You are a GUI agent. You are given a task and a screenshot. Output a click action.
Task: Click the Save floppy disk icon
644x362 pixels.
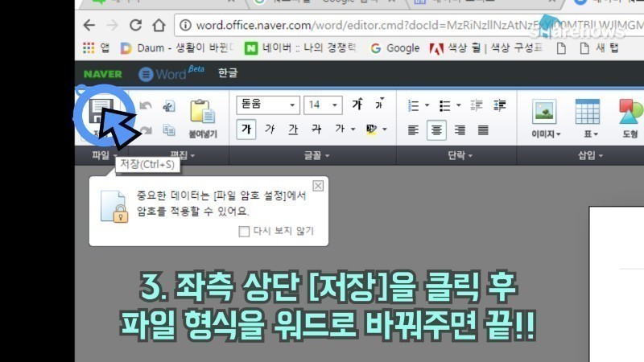pos(101,111)
